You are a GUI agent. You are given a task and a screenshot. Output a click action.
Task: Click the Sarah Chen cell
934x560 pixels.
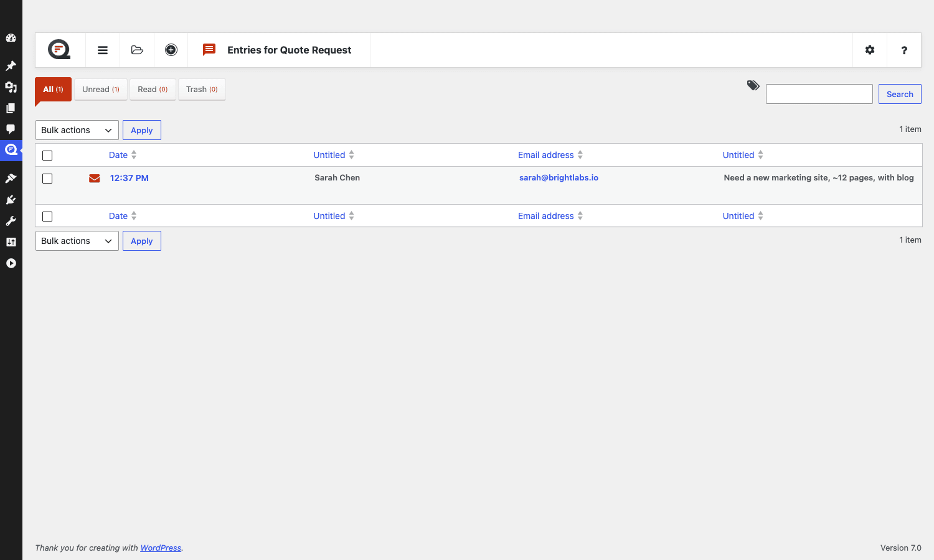337,177
